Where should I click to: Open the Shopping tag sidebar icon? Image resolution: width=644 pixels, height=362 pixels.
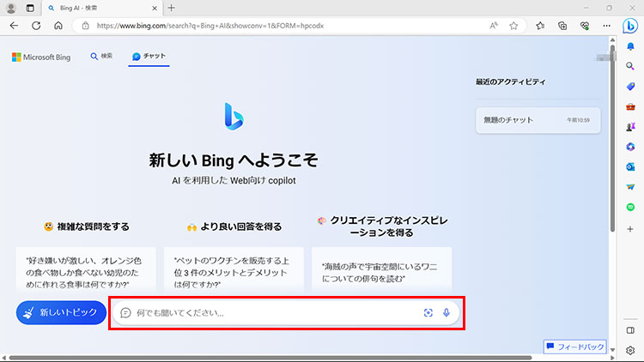[x=630, y=86]
